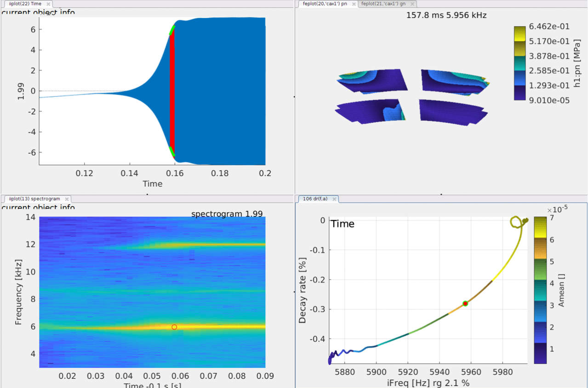Close the iiplot(13) spectrogram tab

click(x=67, y=199)
